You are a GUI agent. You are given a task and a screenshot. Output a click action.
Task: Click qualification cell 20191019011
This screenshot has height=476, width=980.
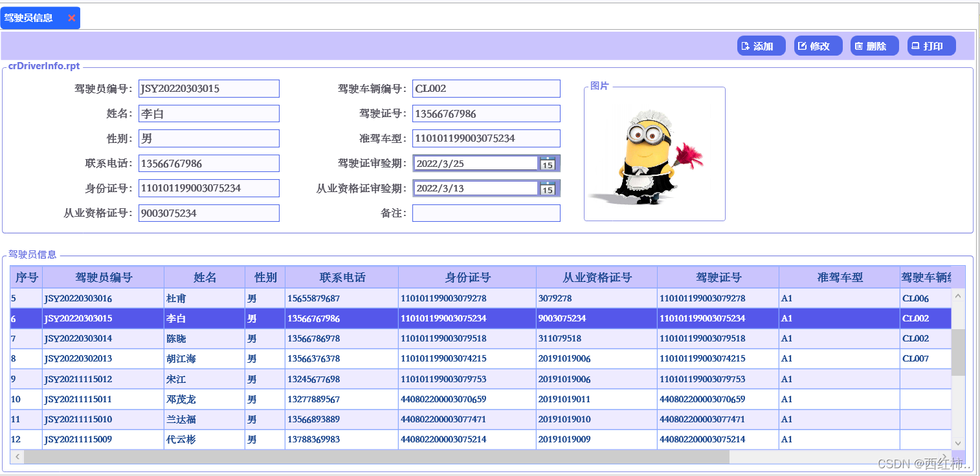pos(597,399)
